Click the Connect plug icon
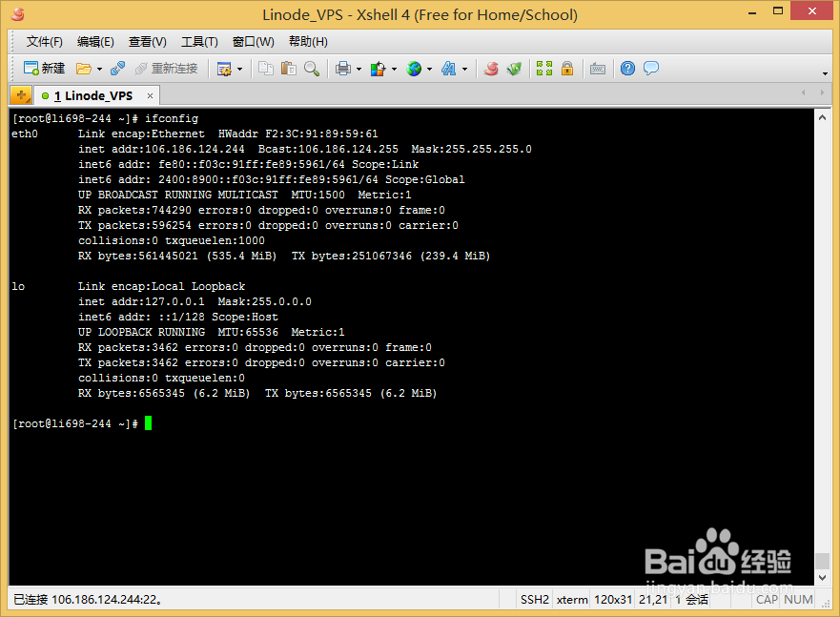Image resolution: width=840 pixels, height=617 pixels. [118, 69]
